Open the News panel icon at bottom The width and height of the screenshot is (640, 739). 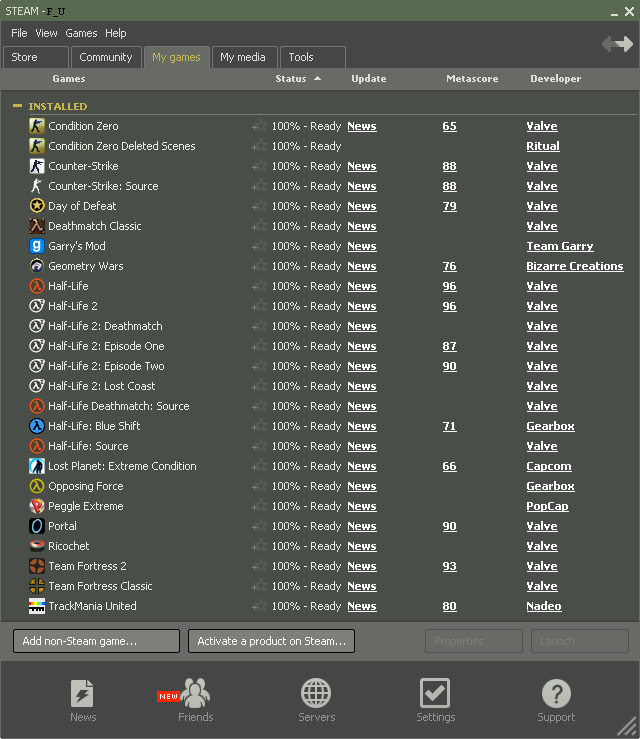(x=82, y=693)
